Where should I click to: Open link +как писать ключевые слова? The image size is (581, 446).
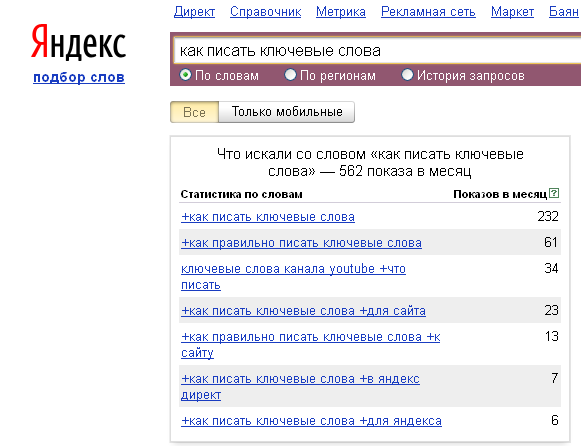point(268,217)
